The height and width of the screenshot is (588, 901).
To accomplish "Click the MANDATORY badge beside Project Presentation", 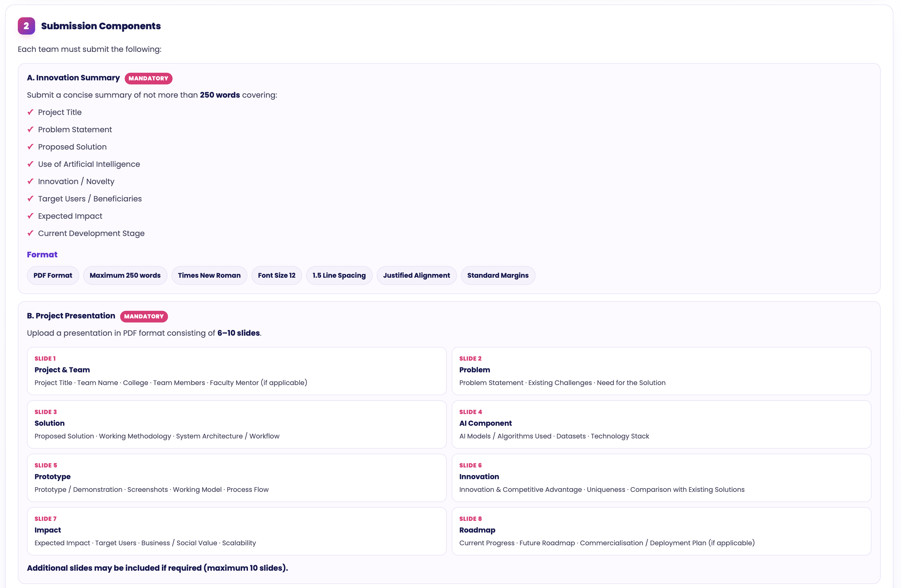I will pos(144,316).
